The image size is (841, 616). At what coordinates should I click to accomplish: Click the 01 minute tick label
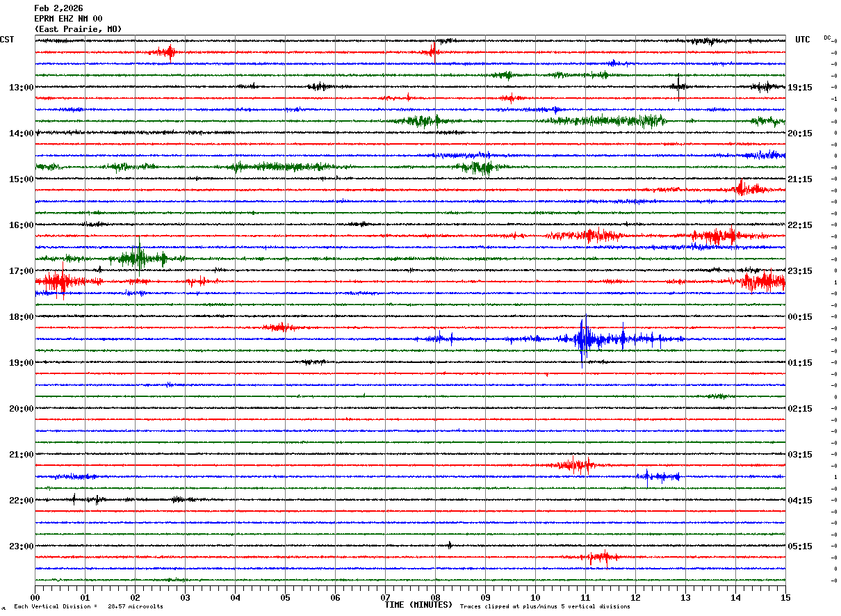[85, 597]
